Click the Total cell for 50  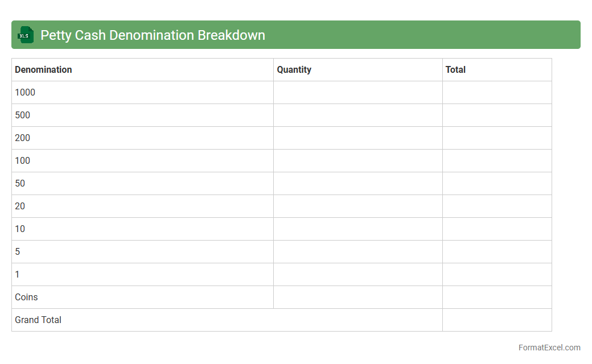496,183
